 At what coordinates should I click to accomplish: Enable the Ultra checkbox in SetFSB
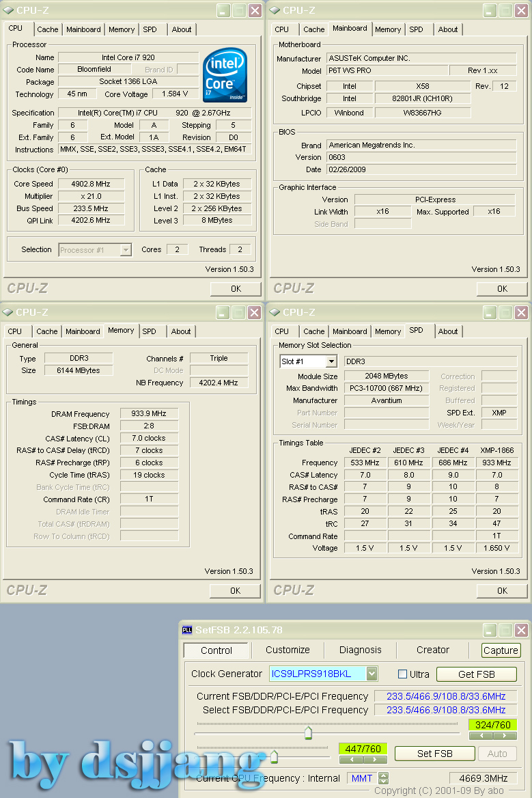[x=402, y=674]
